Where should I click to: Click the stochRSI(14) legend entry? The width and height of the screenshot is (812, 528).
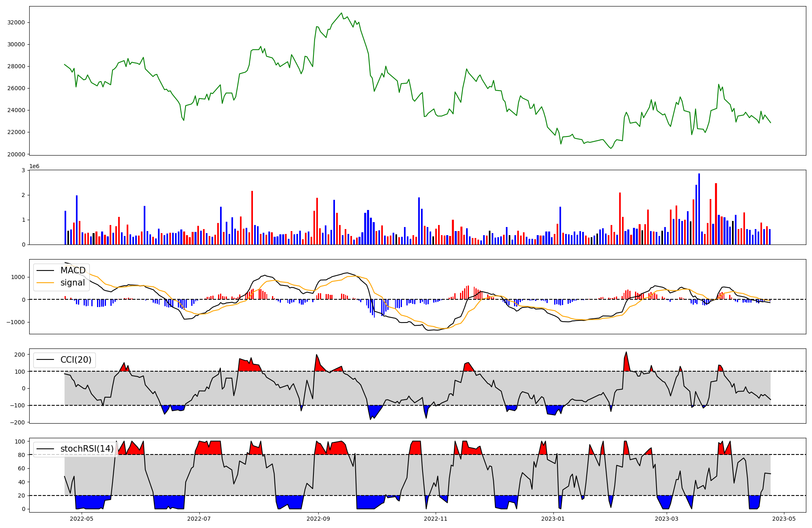click(87, 449)
